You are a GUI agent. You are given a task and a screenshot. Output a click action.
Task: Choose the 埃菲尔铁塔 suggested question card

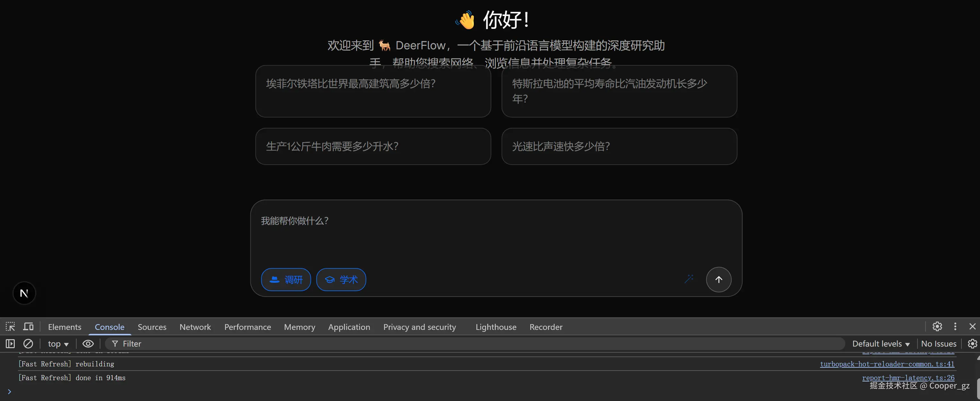(x=373, y=91)
